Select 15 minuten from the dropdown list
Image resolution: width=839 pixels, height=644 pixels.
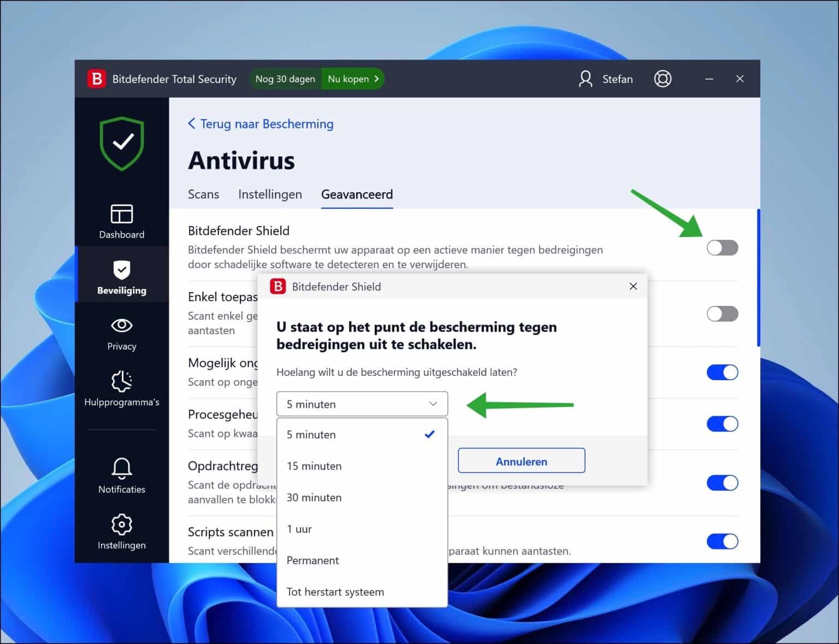[x=314, y=466]
